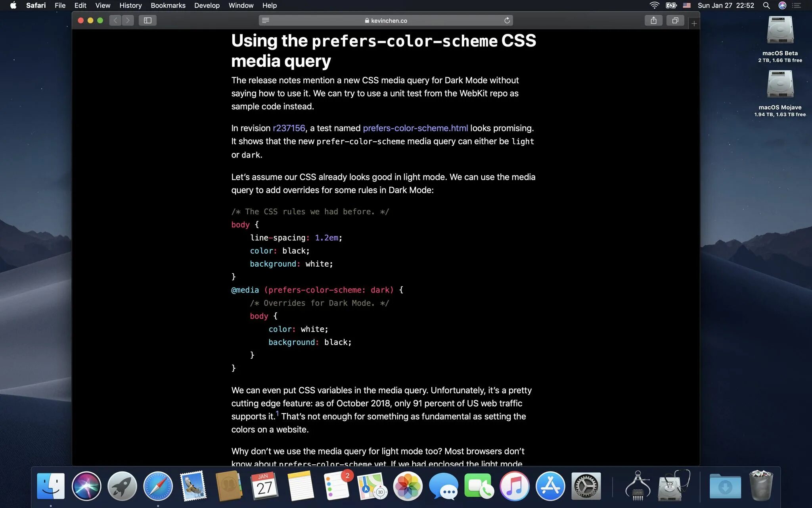Open the File menu
This screenshot has height=508, width=812.
point(60,5)
